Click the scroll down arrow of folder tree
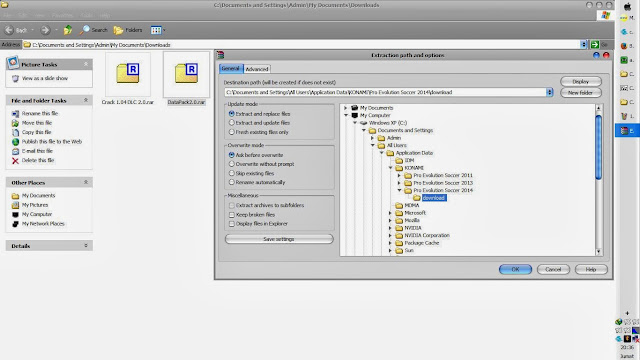 point(598,252)
